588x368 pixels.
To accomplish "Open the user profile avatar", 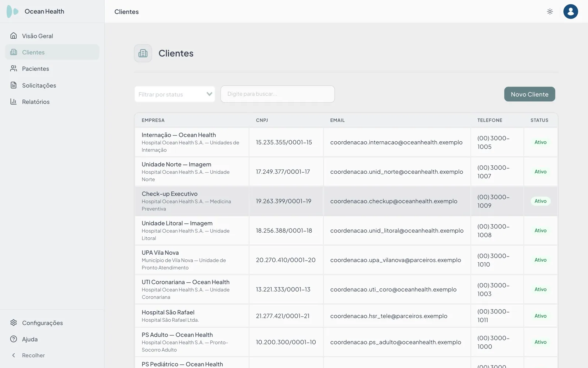I will (x=570, y=11).
